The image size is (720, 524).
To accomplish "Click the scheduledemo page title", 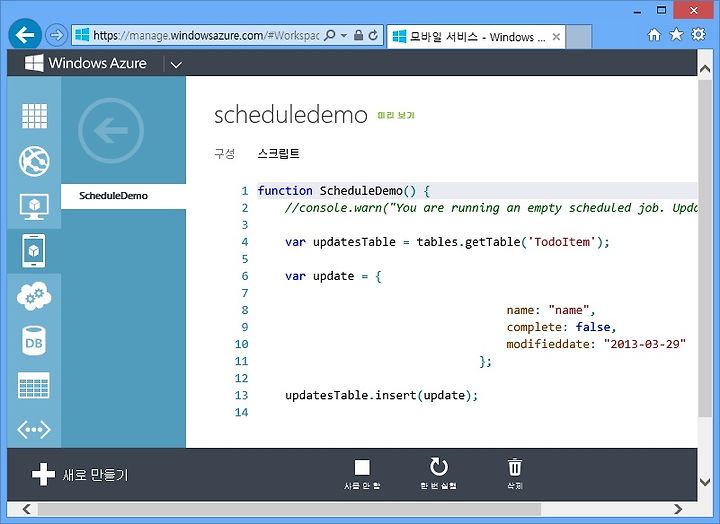I will [291, 115].
